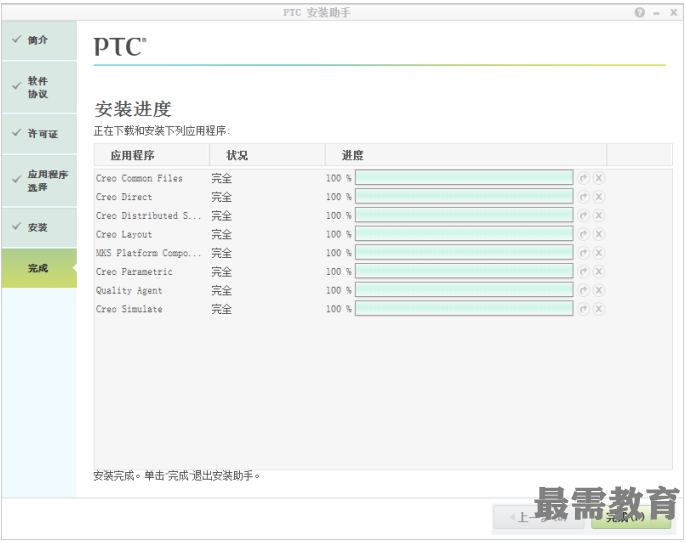Image resolution: width=686 pixels, height=543 pixels.
Task: Click 完全 status of Creo Direct
Action: point(221,197)
